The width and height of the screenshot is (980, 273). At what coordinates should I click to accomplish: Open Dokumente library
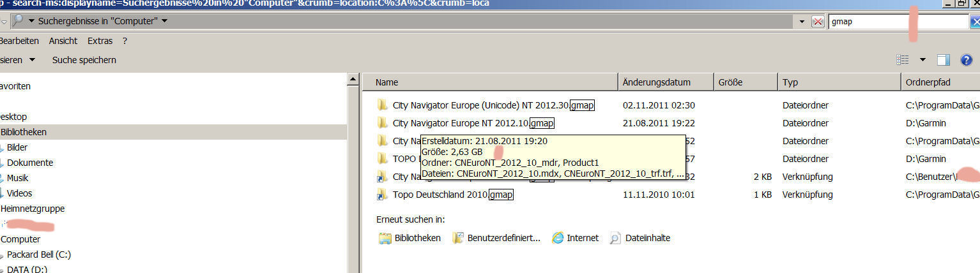tap(30, 163)
